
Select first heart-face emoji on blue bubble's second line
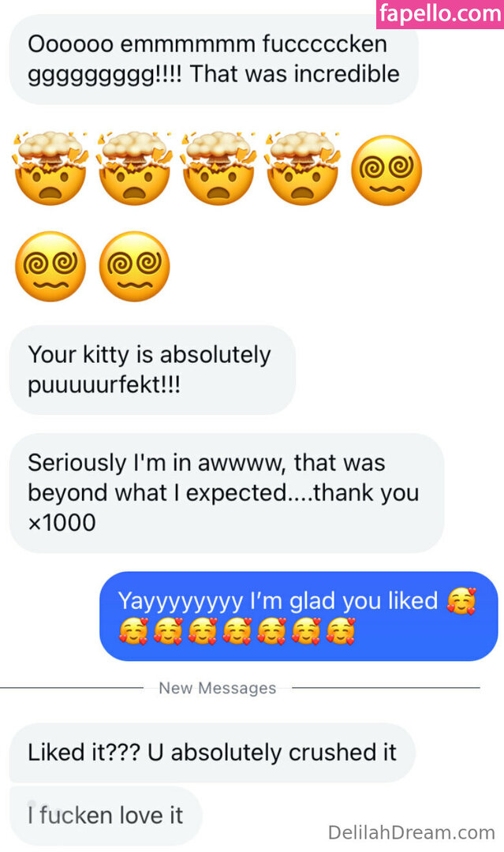(133, 632)
